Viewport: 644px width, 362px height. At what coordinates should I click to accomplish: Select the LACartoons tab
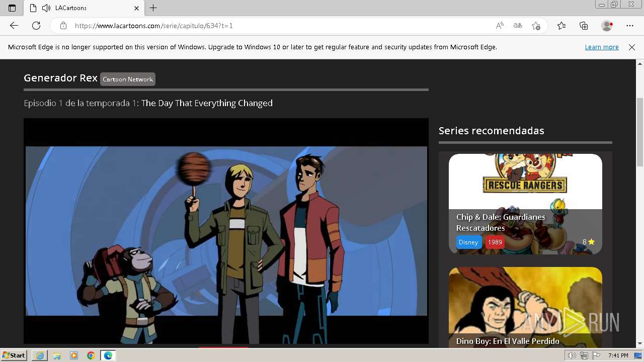click(84, 8)
